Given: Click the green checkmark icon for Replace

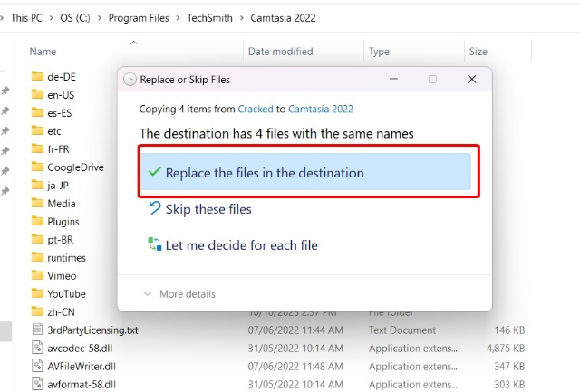Looking at the screenshot, I should click(x=154, y=172).
